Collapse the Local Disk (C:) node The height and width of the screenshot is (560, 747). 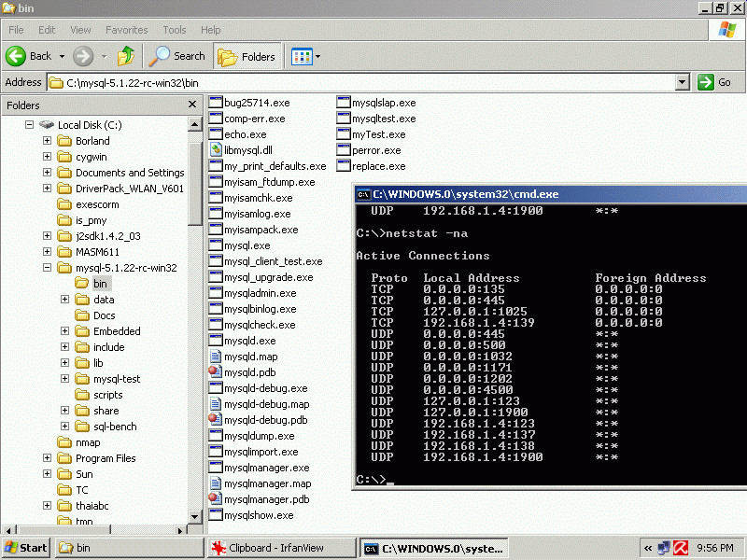(x=30, y=125)
